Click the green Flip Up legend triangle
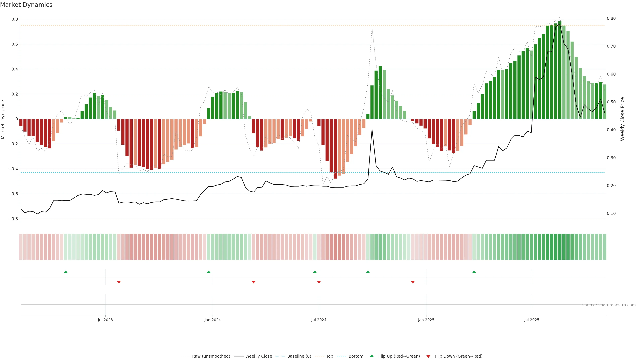This screenshot has height=362, width=644. click(x=372, y=356)
